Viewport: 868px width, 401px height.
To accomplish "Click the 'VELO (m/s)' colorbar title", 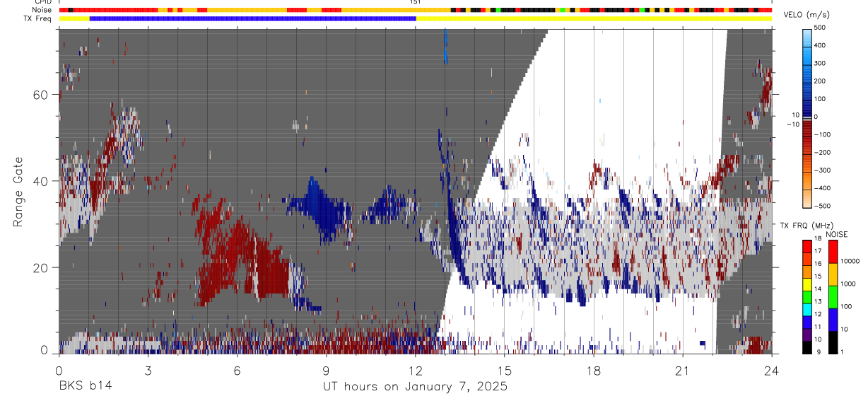I will click(807, 15).
